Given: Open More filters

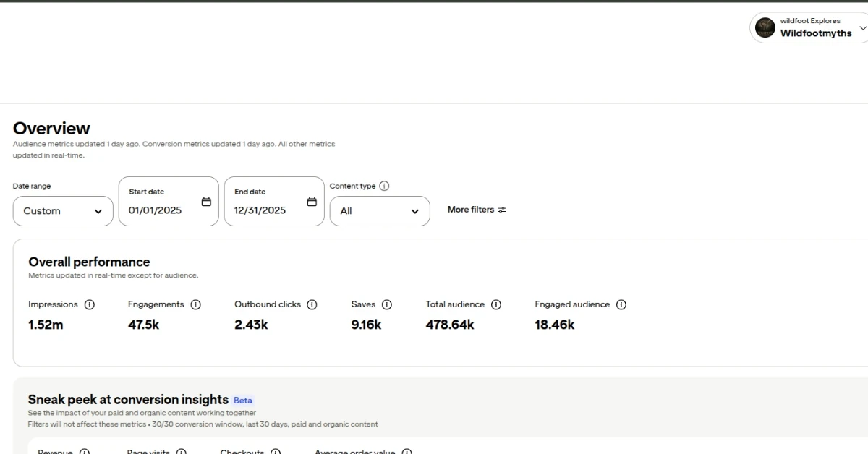Looking at the screenshot, I should 477,210.
